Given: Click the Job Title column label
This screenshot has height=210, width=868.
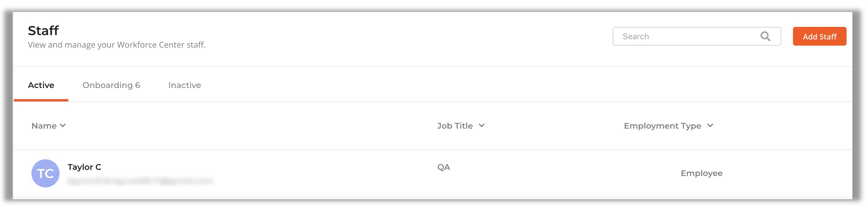Looking at the screenshot, I should click(x=455, y=126).
